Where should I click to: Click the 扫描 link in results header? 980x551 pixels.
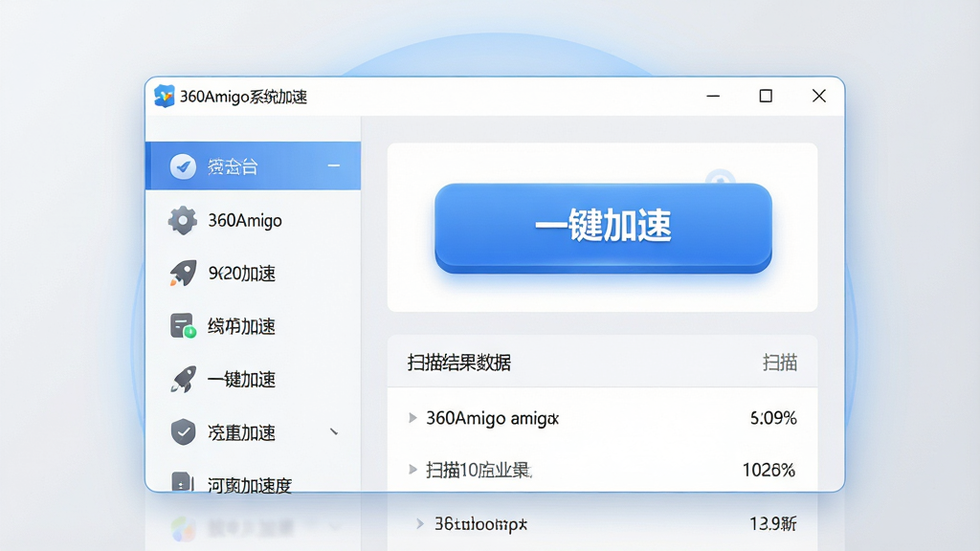[x=779, y=363]
